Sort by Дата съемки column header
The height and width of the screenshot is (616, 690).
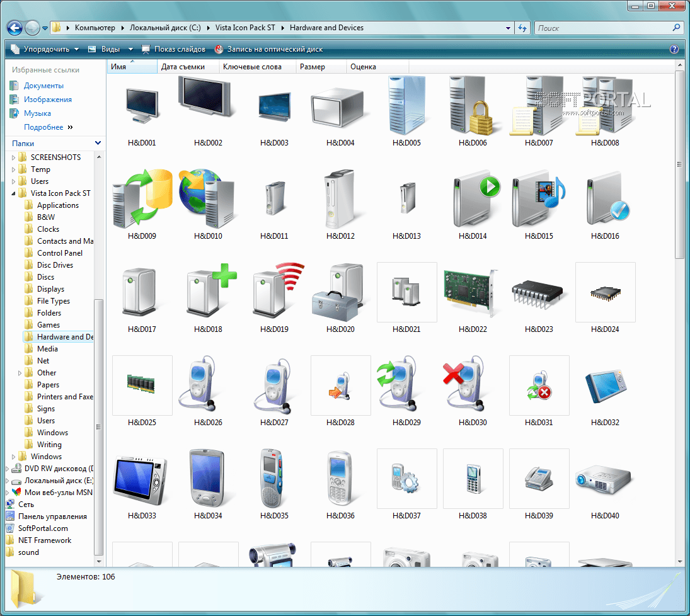pos(188,66)
